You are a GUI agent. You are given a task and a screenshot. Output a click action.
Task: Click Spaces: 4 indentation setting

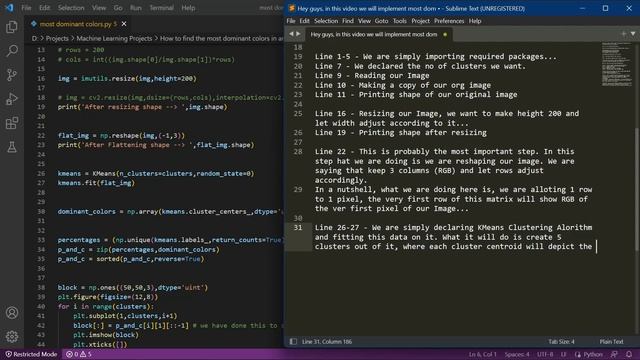(517, 354)
